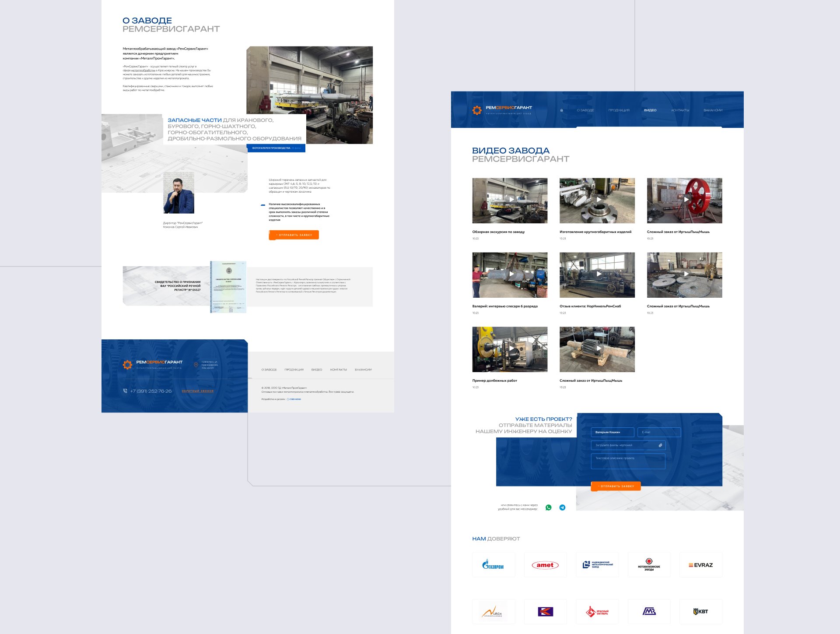Play the 'Обзорная экскурсия по заводу' video
This screenshot has width=840, height=634.
(511, 200)
